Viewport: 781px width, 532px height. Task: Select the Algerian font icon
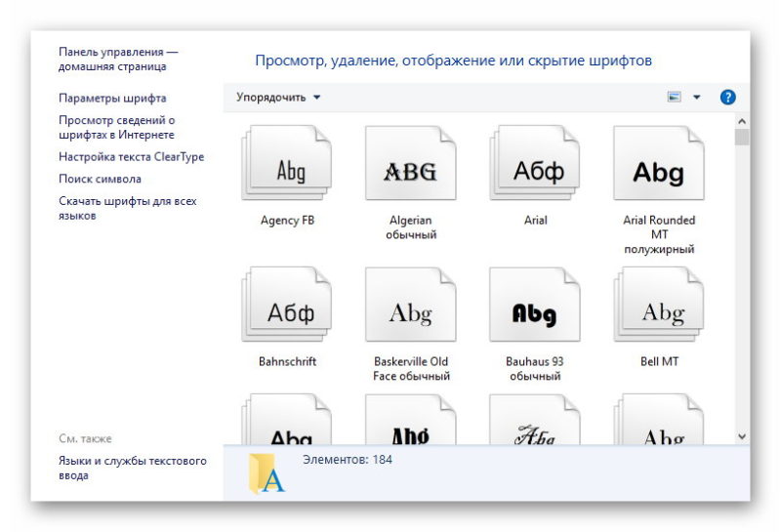click(410, 163)
